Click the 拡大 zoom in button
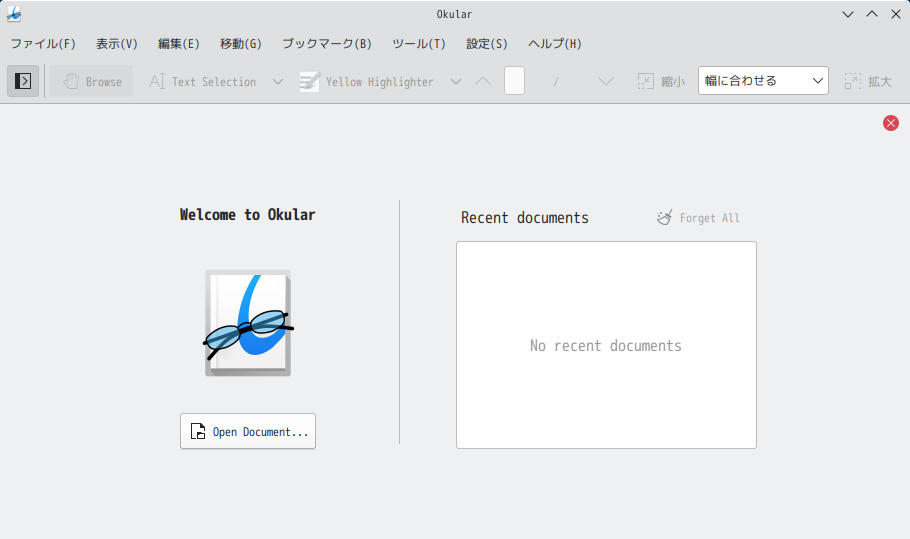 coord(868,81)
